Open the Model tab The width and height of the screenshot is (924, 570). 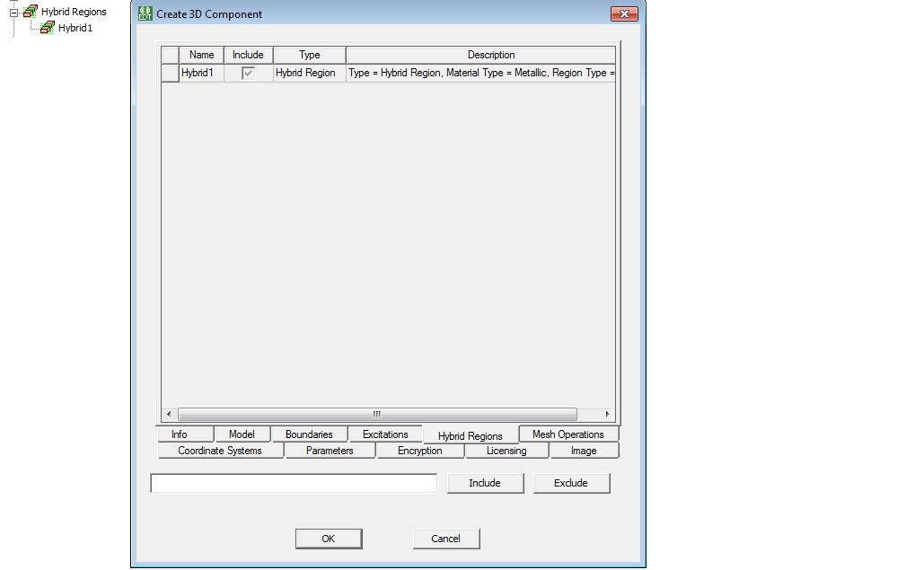(242, 434)
